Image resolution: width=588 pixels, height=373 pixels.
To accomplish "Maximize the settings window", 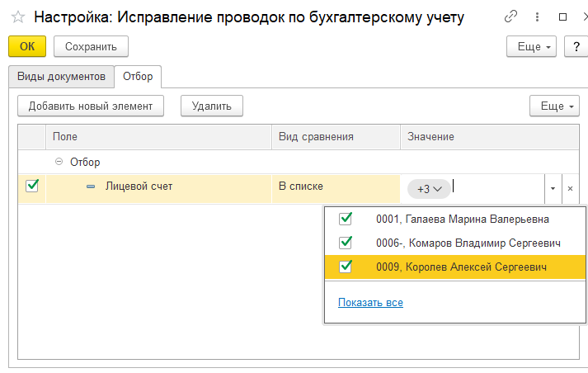I will point(562,17).
